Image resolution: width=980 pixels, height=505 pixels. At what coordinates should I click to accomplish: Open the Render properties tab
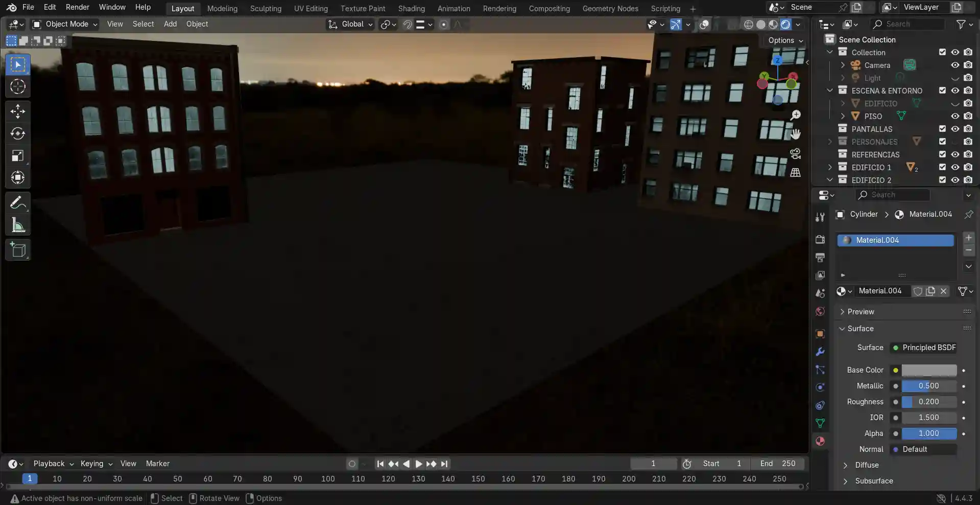pos(820,239)
